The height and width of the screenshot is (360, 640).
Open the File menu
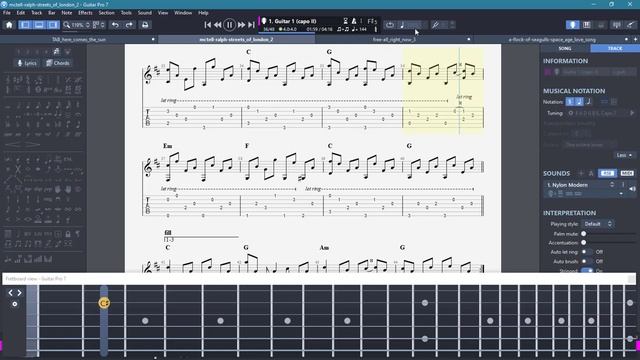coord(7,13)
